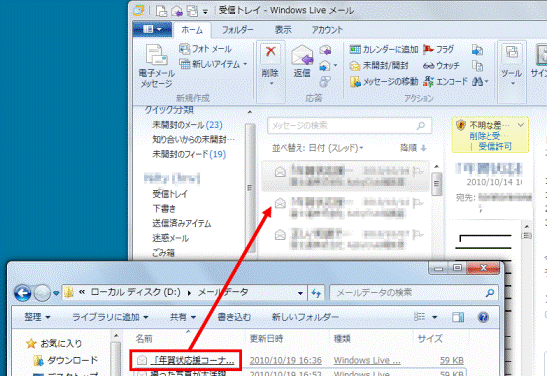The width and height of the screenshot is (547, 376).
Task: Toggle 降順 sort order
Action: pos(413,148)
